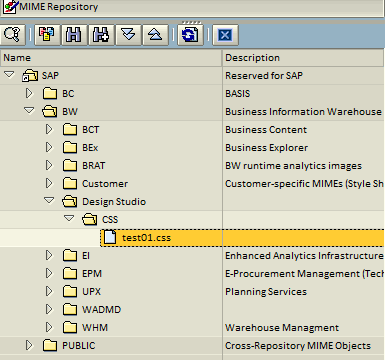The image size is (386, 360).
Task: Expand the UPX folder
Action: [49, 291]
